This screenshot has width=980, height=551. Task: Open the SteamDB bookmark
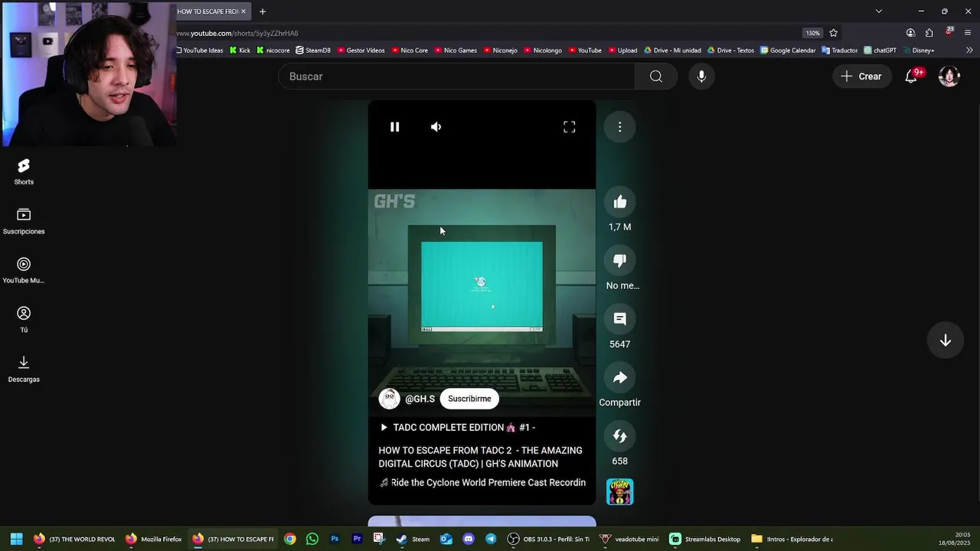[313, 51]
